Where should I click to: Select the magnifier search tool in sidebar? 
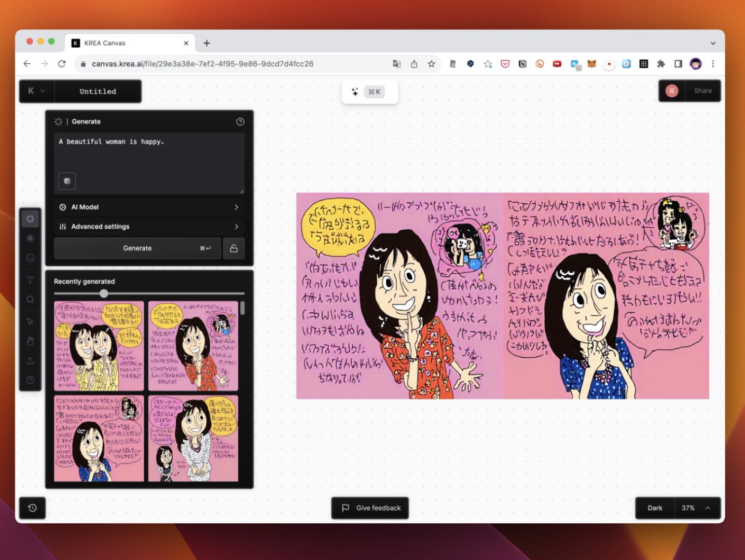(30, 300)
